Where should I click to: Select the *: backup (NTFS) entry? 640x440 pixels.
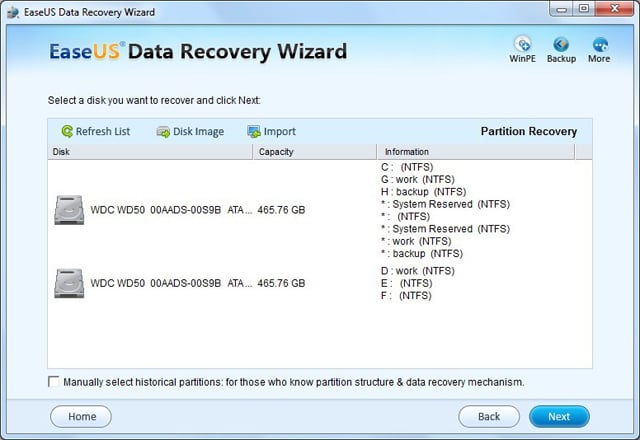(422, 253)
